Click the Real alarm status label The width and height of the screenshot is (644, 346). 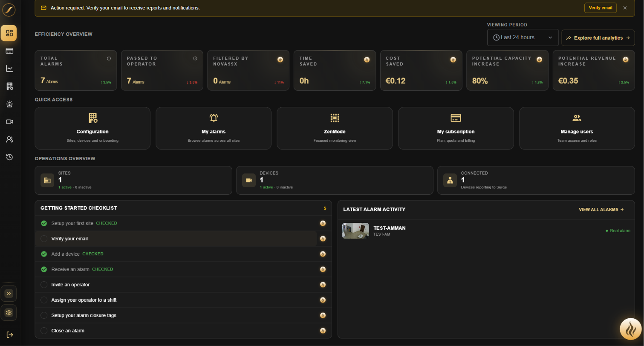point(618,231)
